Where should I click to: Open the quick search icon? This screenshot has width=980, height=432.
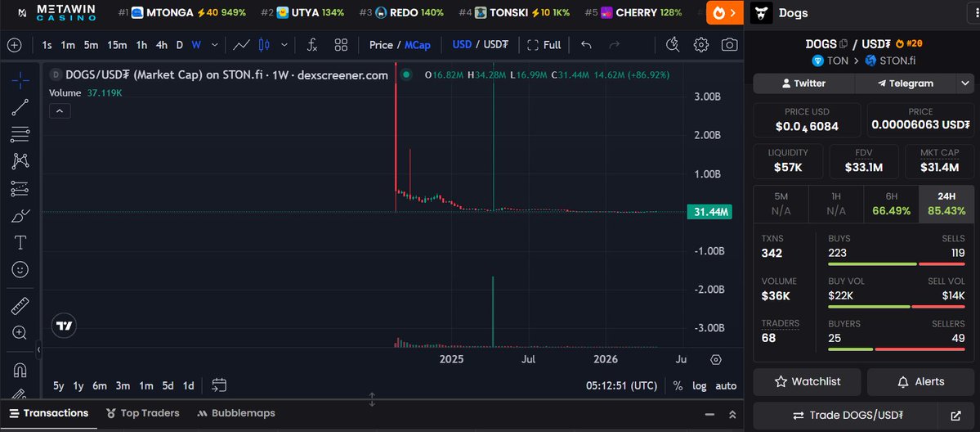coord(673,45)
